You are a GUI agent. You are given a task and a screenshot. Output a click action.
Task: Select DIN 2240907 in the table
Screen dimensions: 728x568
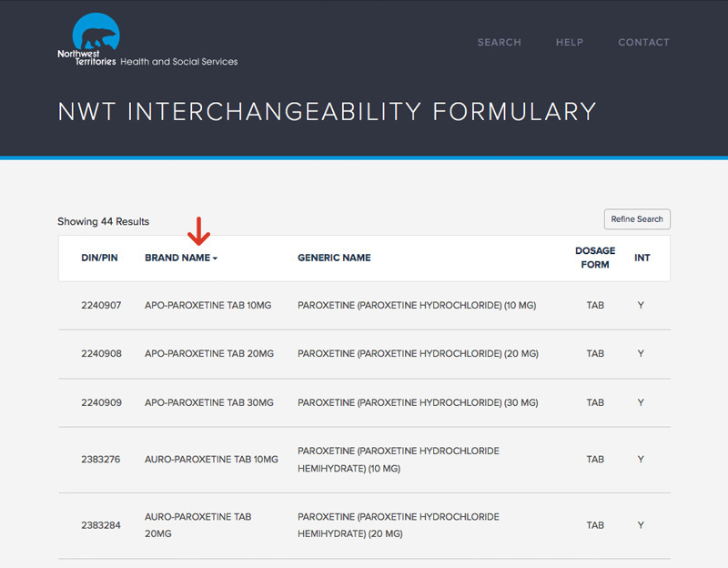[x=100, y=305]
